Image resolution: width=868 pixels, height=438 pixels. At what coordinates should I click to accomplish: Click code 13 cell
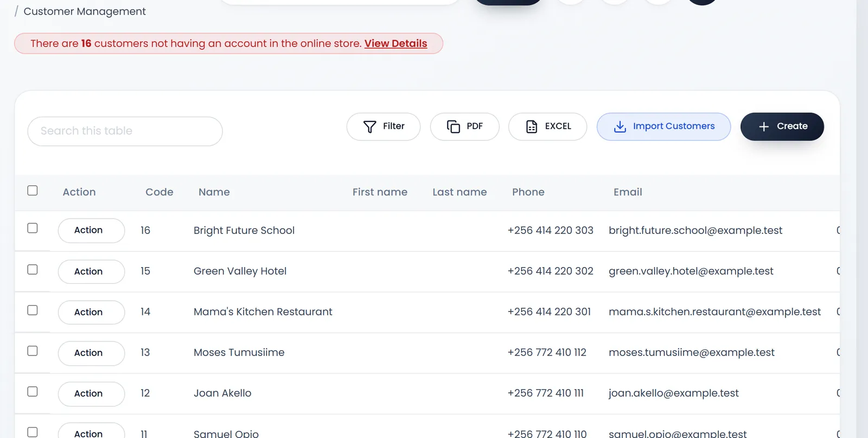click(145, 353)
